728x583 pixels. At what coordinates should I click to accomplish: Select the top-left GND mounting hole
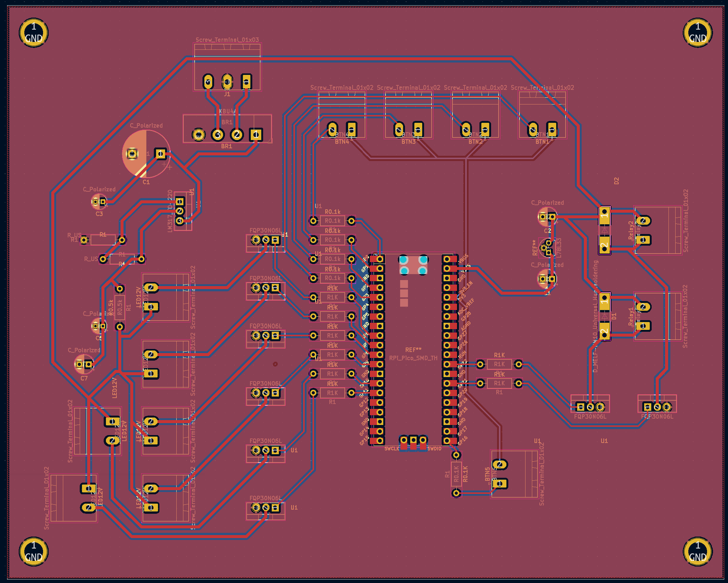click(x=34, y=33)
